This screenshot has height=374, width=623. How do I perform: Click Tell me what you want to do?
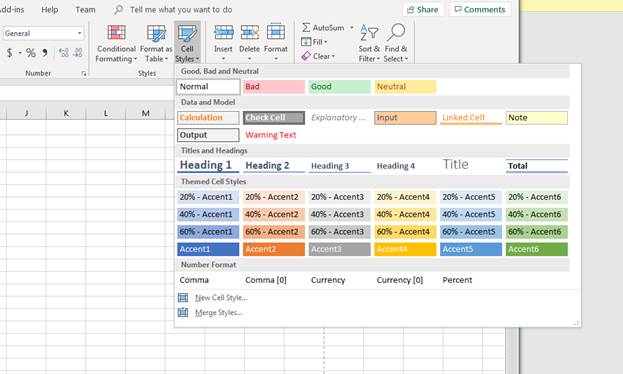[181, 10]
